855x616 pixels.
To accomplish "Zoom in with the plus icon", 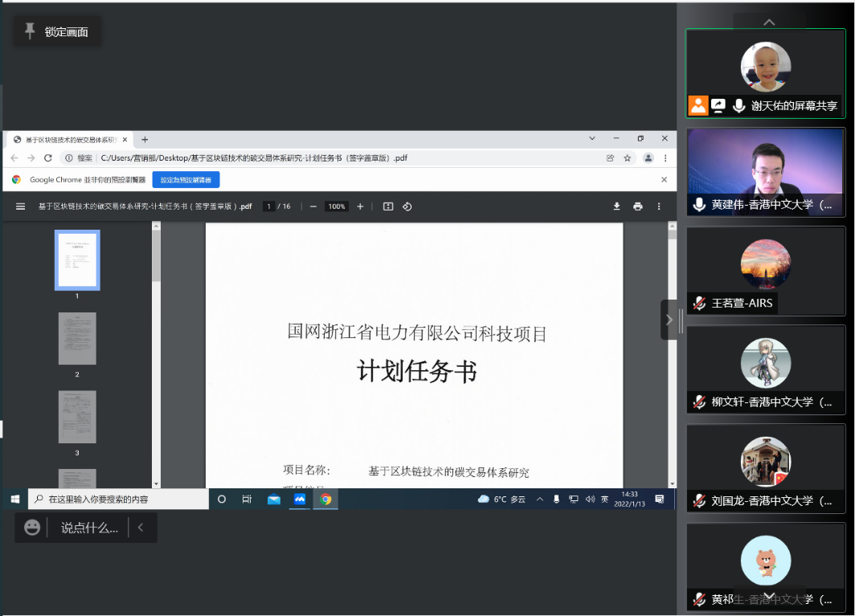I will point(360,206).
